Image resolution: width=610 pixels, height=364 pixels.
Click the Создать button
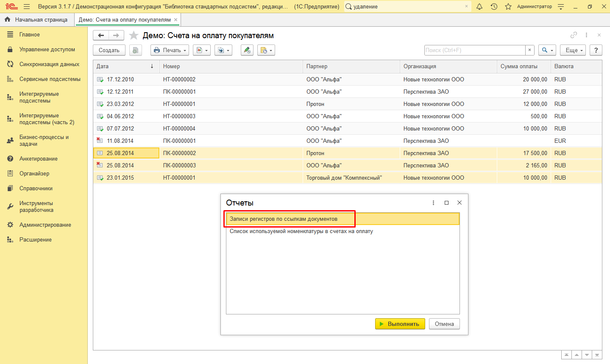[109, 50]
